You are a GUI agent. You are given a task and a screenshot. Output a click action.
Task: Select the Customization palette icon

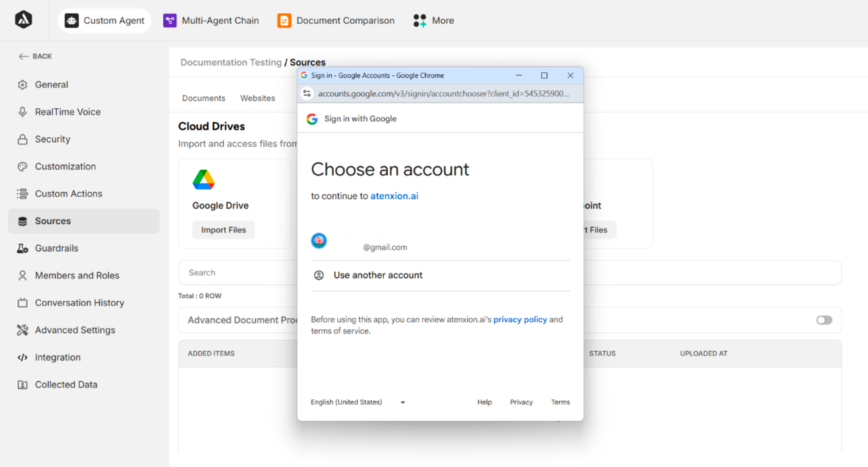click(22, 166)
